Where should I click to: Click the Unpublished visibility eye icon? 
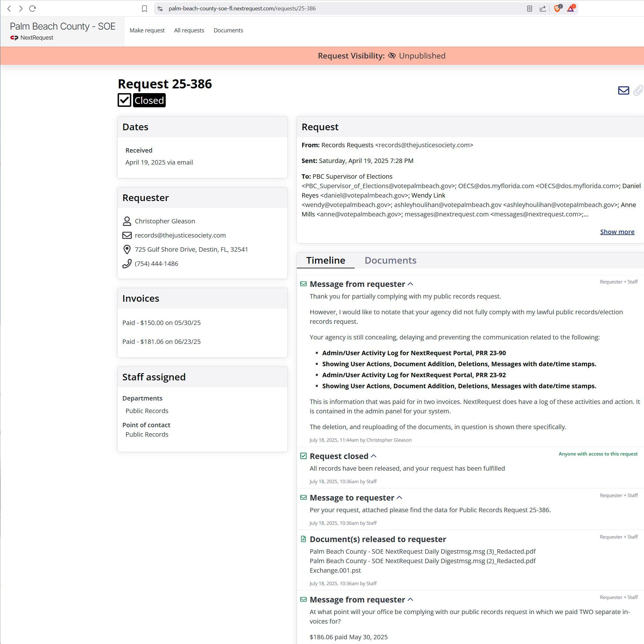pos(392,56)
